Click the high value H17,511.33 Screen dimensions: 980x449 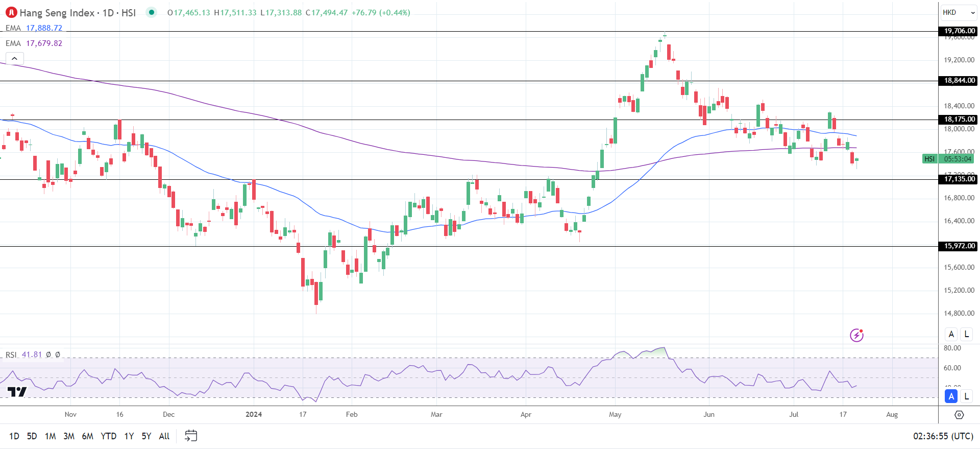235,13
